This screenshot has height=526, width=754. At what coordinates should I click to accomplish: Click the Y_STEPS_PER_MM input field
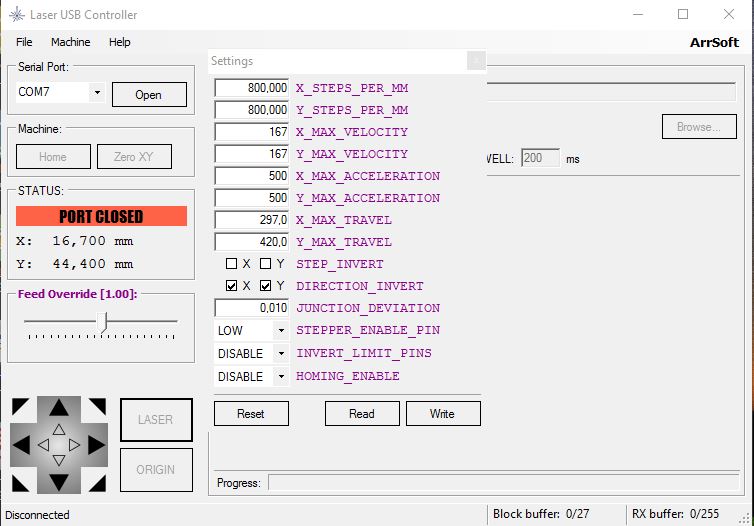[x=251, y=110]
